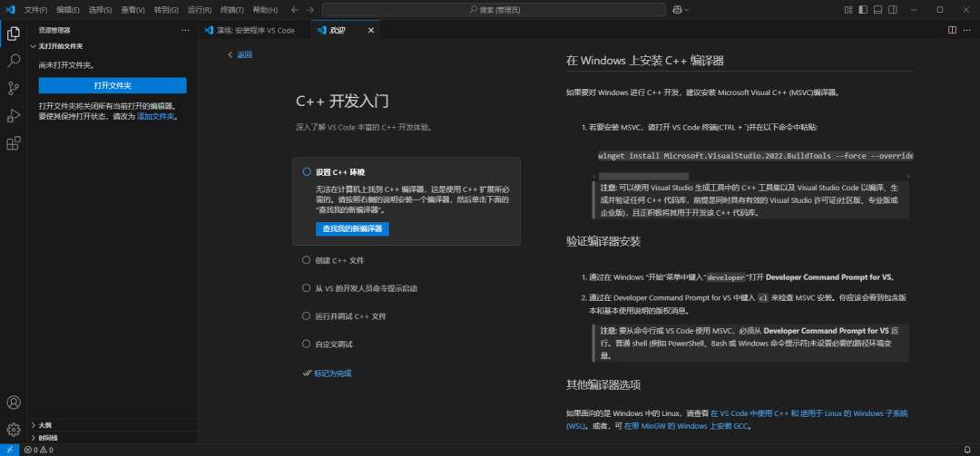Screen dimensions: 980x456
Task: Click the 验证编译器安装 heading
Action: [x=603, y=242]
